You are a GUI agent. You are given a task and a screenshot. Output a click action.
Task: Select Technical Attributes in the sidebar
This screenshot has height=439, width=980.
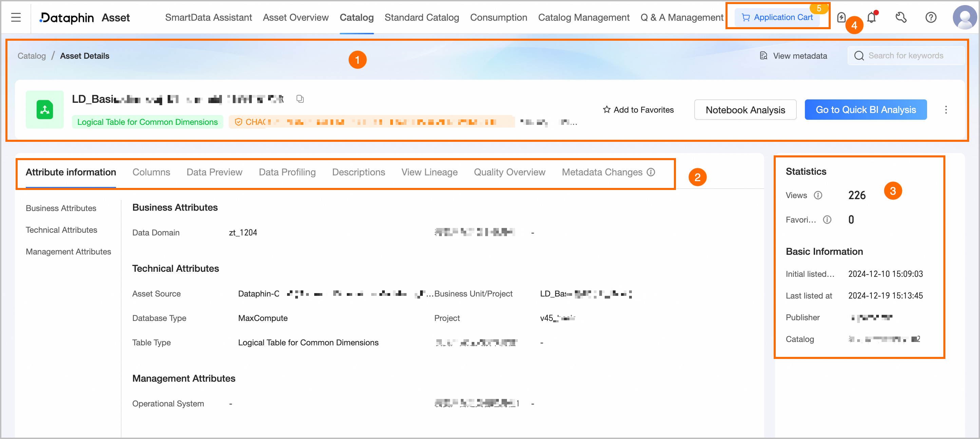coord(61,230)
